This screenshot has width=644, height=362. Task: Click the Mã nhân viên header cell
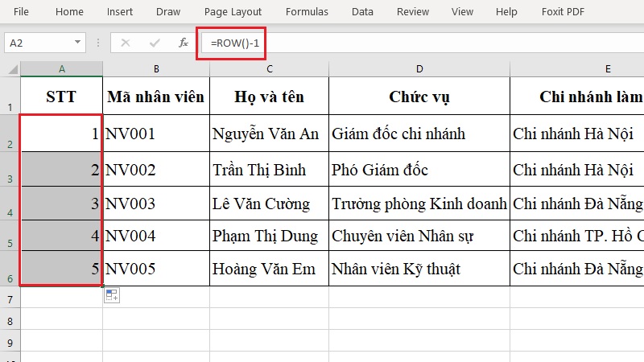(x=156, y=96)
